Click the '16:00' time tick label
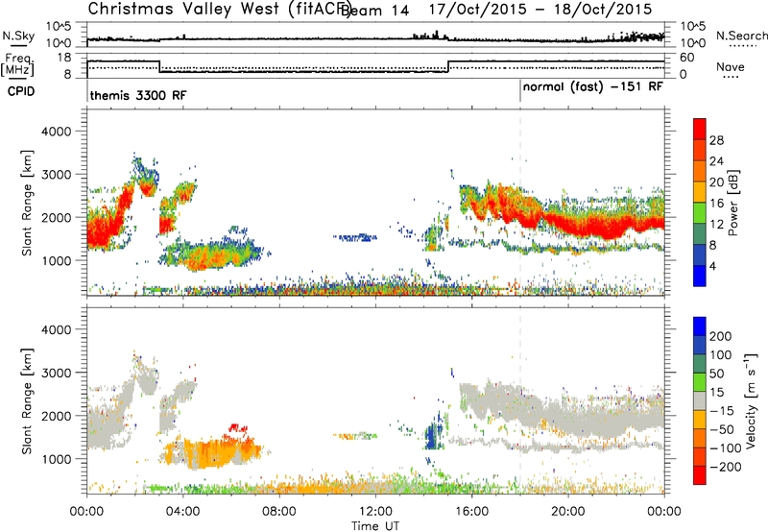The image size is (768, 532). [471, 512]
